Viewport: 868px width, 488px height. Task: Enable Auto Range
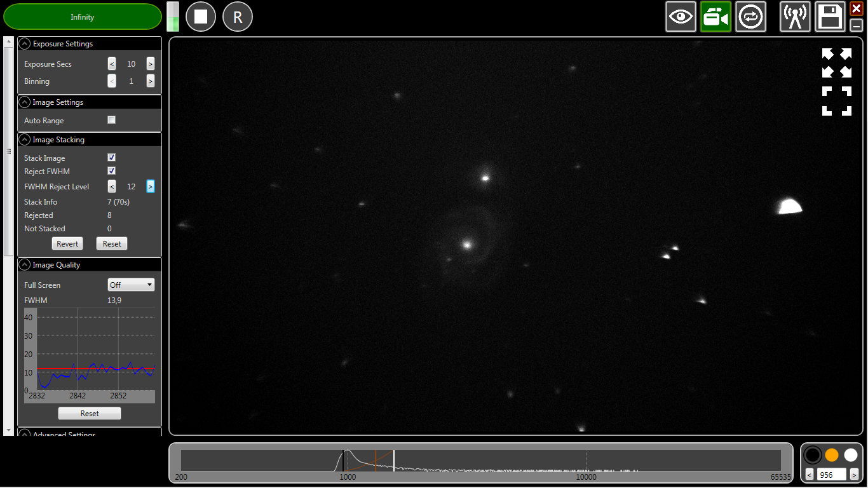[x=111, y=119]
